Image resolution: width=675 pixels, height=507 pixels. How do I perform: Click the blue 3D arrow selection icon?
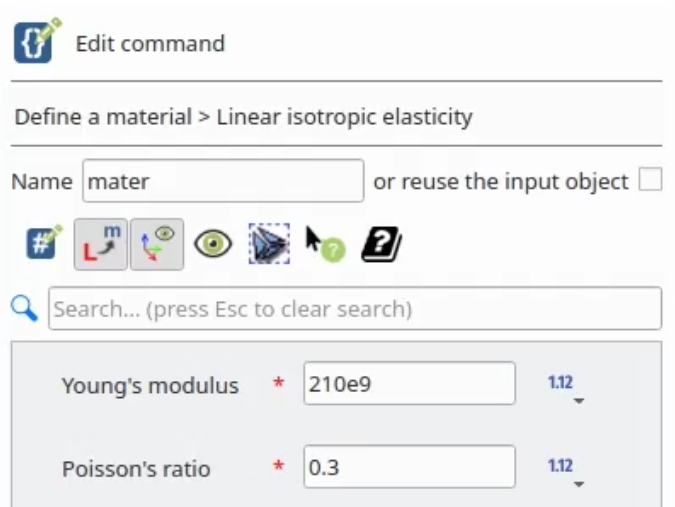point(269,244)
